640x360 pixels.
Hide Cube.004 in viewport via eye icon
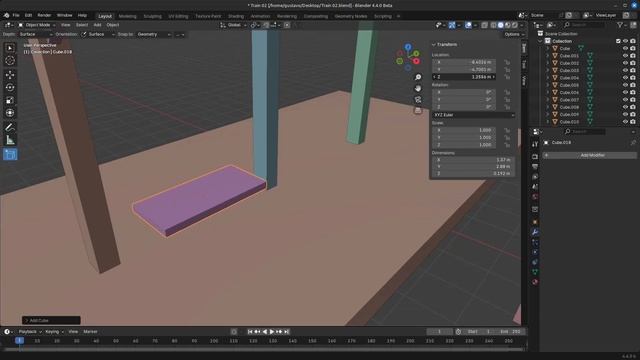625,78
